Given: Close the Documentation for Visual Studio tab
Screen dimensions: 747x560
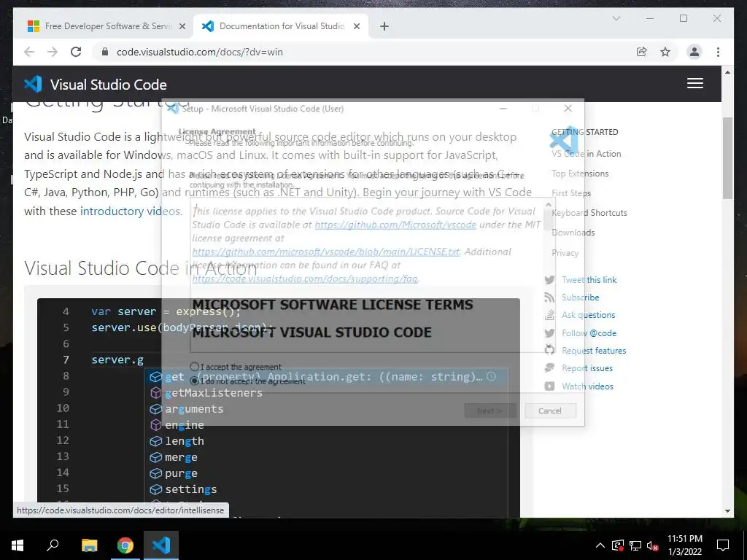Looking at the screenshot, I should click(356, 26).
